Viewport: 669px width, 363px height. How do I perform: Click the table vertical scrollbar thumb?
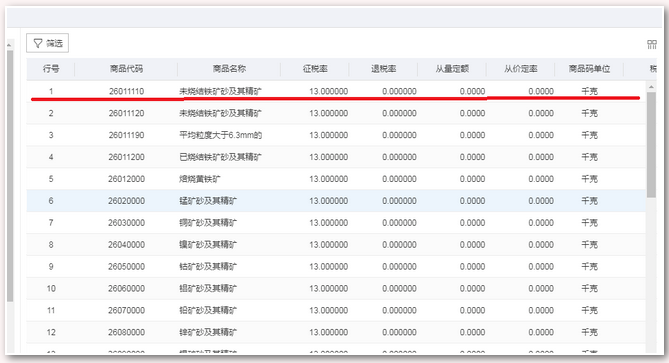(651, 145)
